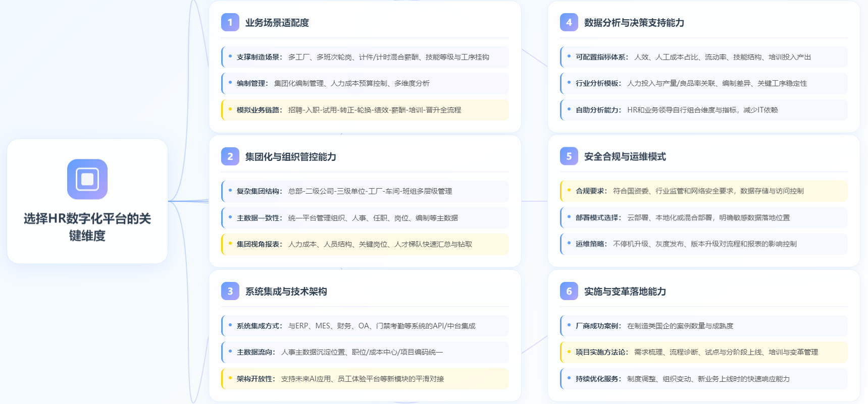The width and height of the screenshot is (868, 404).
Task: Select the 业务场景适配度 heading
Action: 277,23
